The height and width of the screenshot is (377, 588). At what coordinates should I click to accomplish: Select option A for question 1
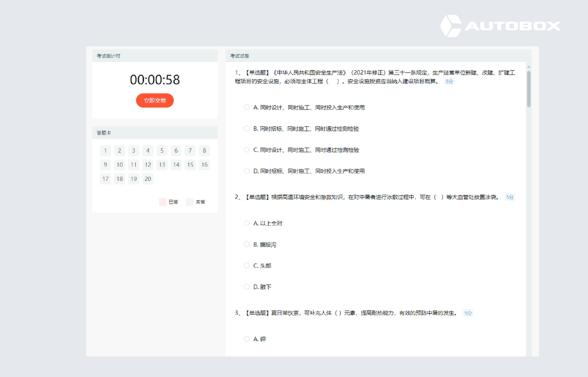pos(247,107)
